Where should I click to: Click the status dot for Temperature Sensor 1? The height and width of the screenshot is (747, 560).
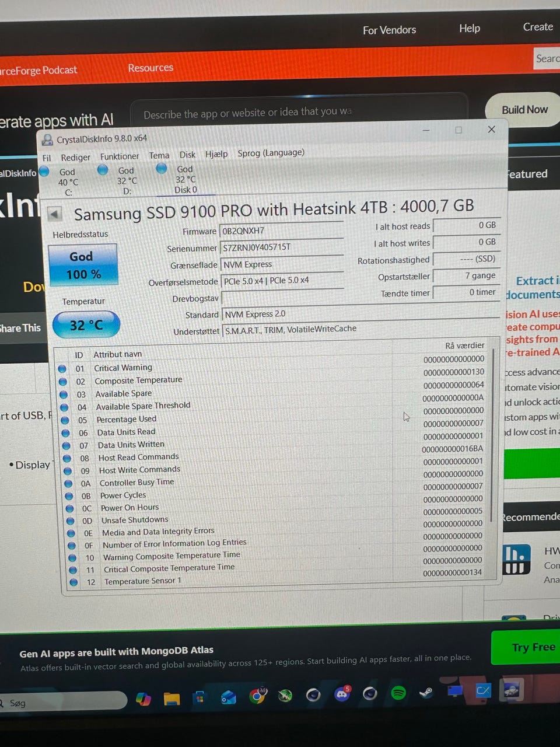click(x=73, y=582)
